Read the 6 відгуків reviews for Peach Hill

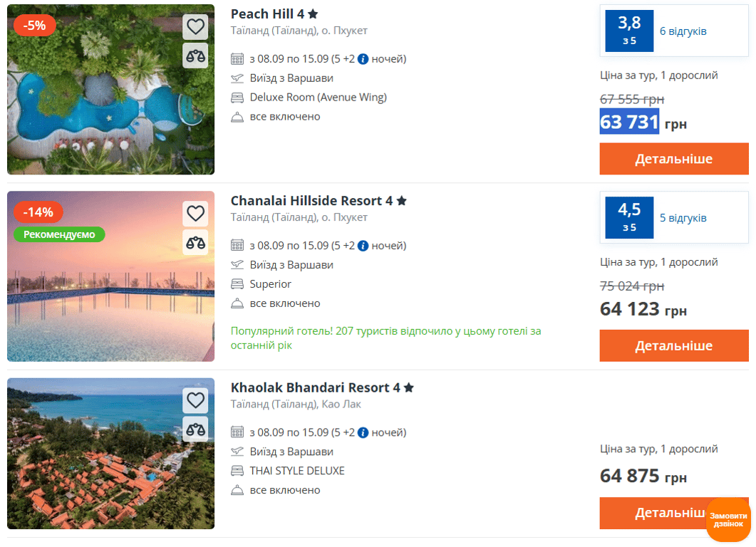pos(683,31)
